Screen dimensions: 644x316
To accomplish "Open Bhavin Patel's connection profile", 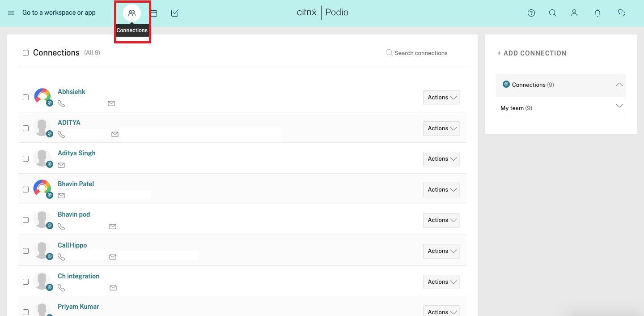I will 76,184.
